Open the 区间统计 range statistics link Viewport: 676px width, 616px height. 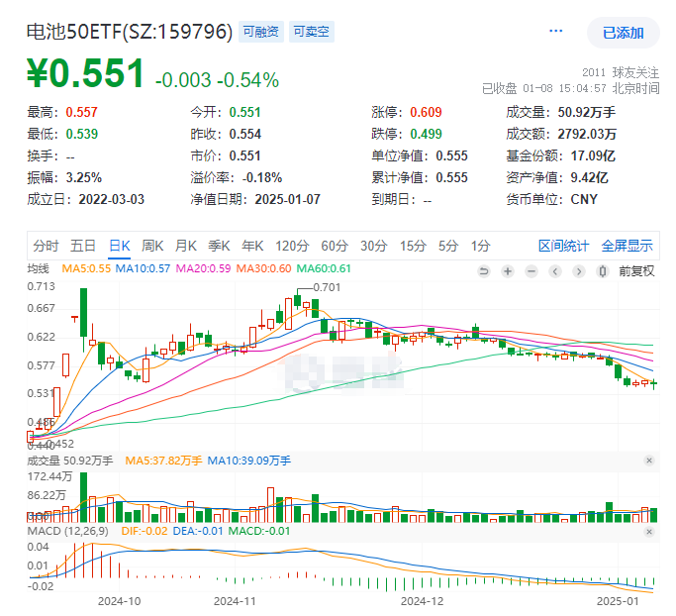pos(563,246)
